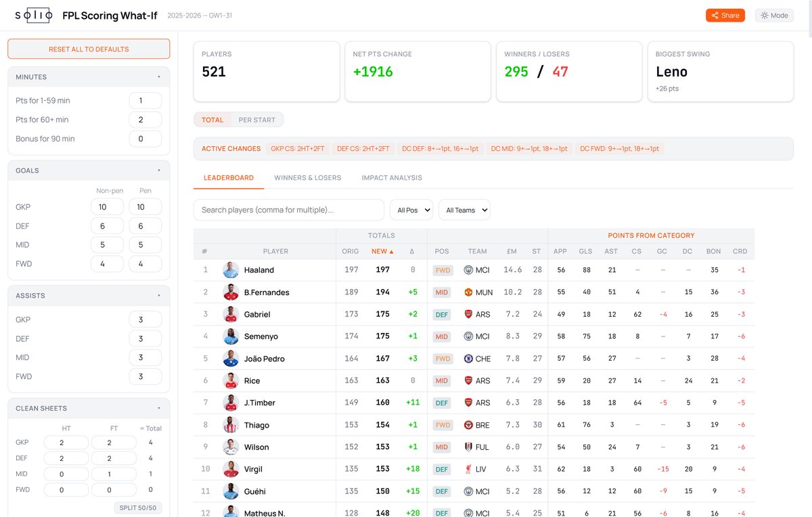Collapse the ASSISTS section
Screen dimensions: 812x517
pos(89,296)
